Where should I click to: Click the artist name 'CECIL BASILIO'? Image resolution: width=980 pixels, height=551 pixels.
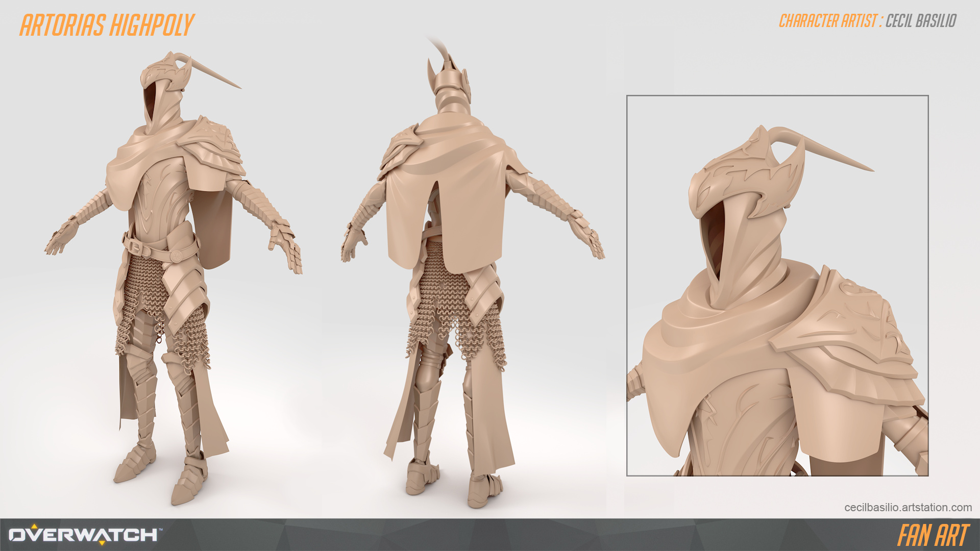point(921,21)
